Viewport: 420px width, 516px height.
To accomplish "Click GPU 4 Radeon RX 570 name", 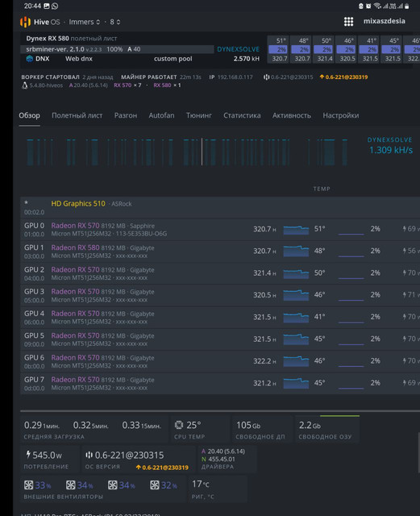I will coord(75,314).
